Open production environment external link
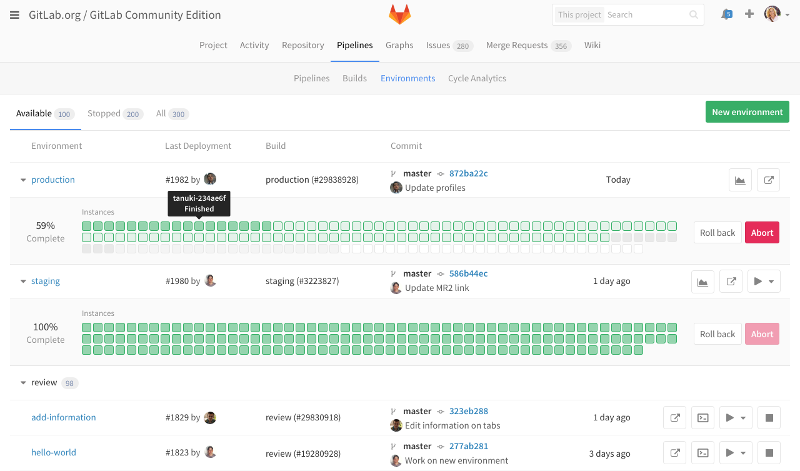This screenshot has width=800, height=471. point(768,180)
